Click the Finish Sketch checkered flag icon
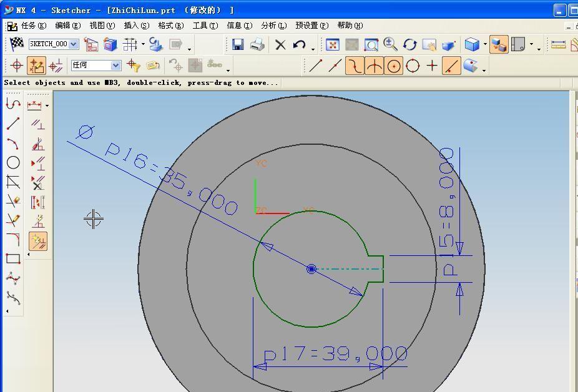Screen dimensions: 578x392 click(16, 44)
